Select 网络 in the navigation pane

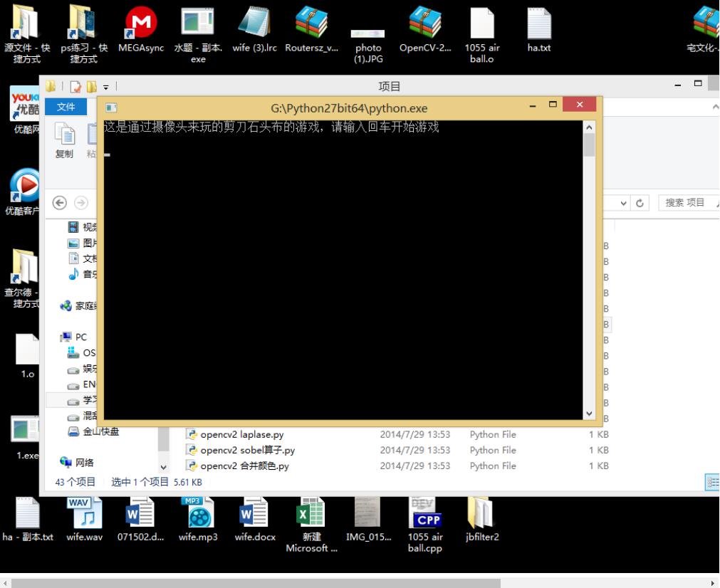[x=77, y=462]
